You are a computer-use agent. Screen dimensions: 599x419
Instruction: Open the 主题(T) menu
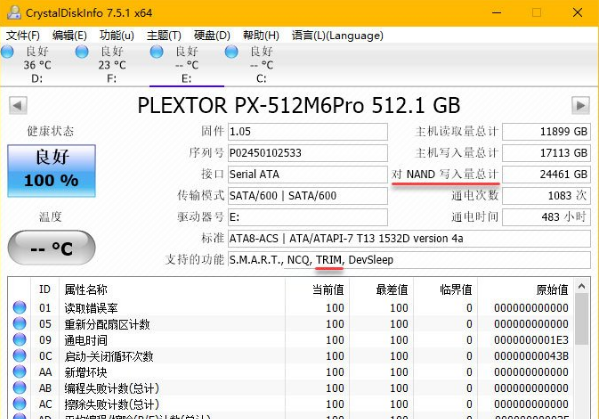tap(164, 36)
